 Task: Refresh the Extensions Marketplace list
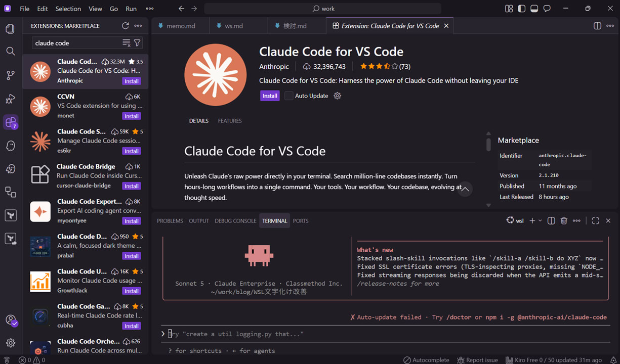click(125, 26)
